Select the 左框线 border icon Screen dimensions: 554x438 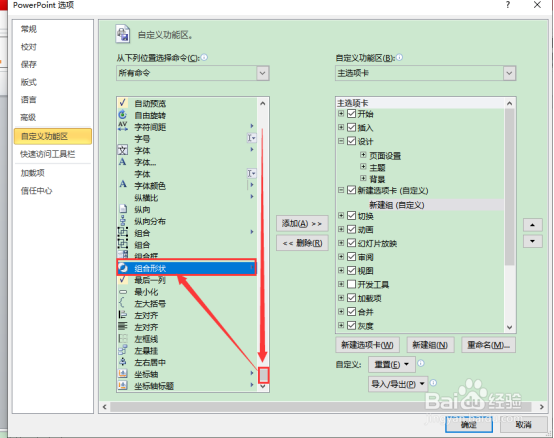[x=123, y=338]
